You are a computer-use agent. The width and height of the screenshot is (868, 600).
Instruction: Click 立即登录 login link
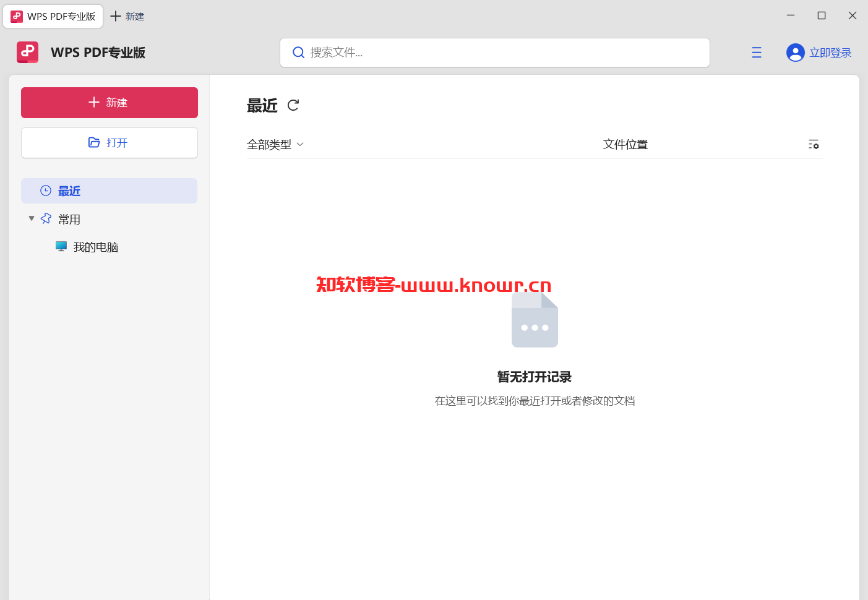[x=830, y=53]
